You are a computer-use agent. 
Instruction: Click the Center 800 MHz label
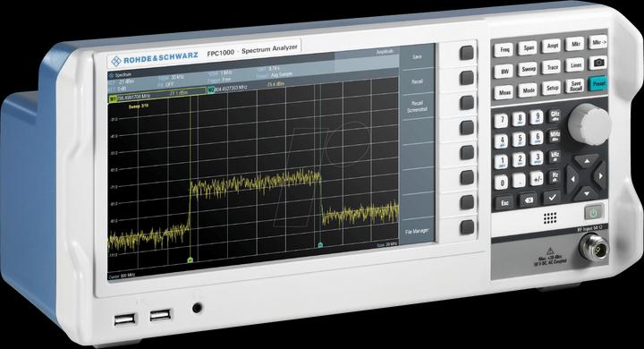coord(122,277)
